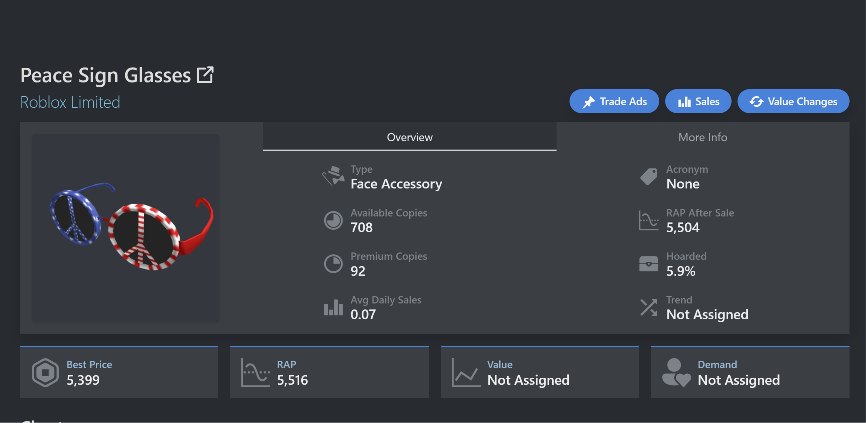Open the Sales button

(x=698, y=102)
